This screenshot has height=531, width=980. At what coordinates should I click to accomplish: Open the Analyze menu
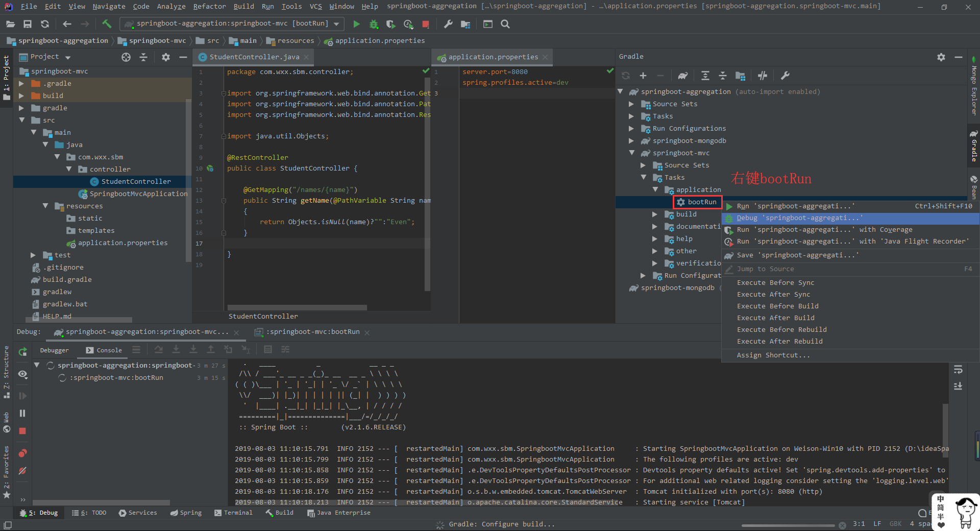pos(171,7)
